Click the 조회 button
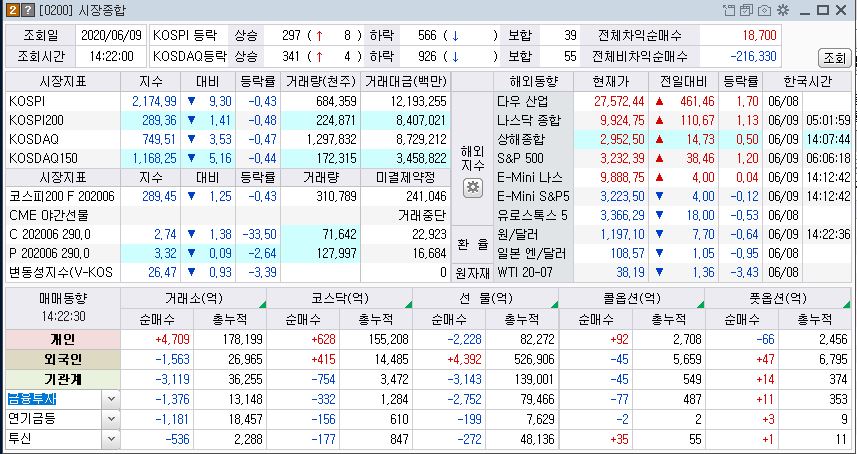The image size is (857, 454). (x=834, y=58)
